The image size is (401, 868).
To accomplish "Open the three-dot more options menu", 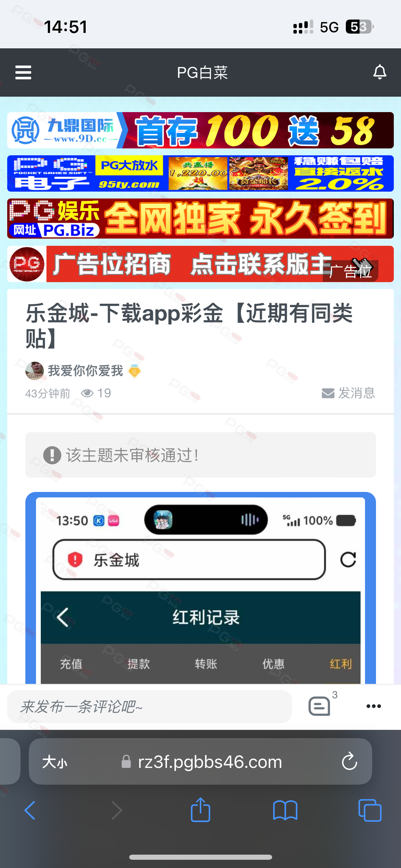I will coord(374,706).
